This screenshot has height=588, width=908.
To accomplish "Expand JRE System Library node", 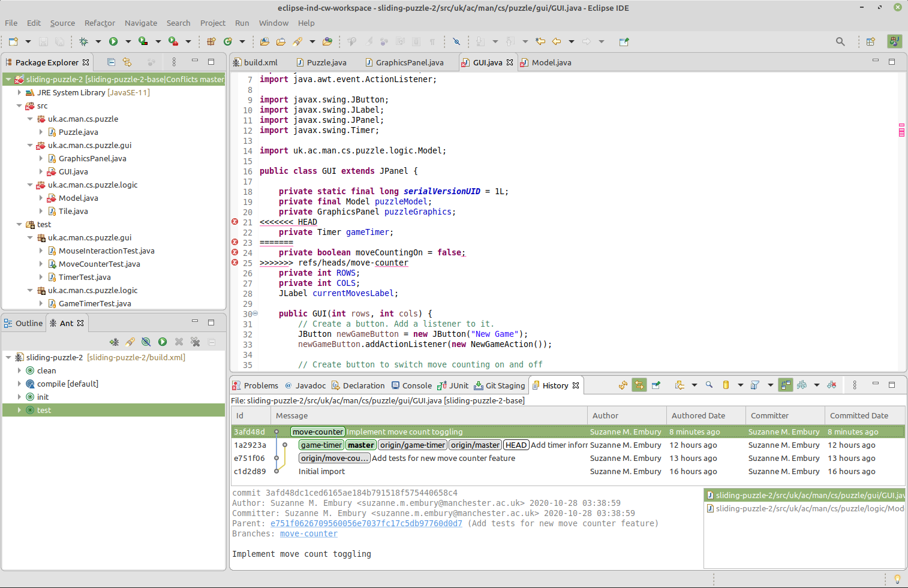I will point(19,92).
